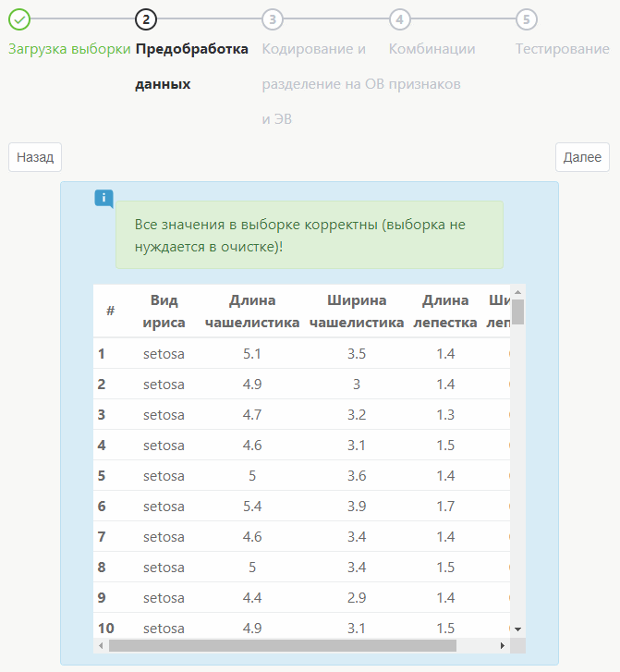Click table horizontal scrollbar thumb
The height and width of the screenshot is (672, 620).
point(283,645)
